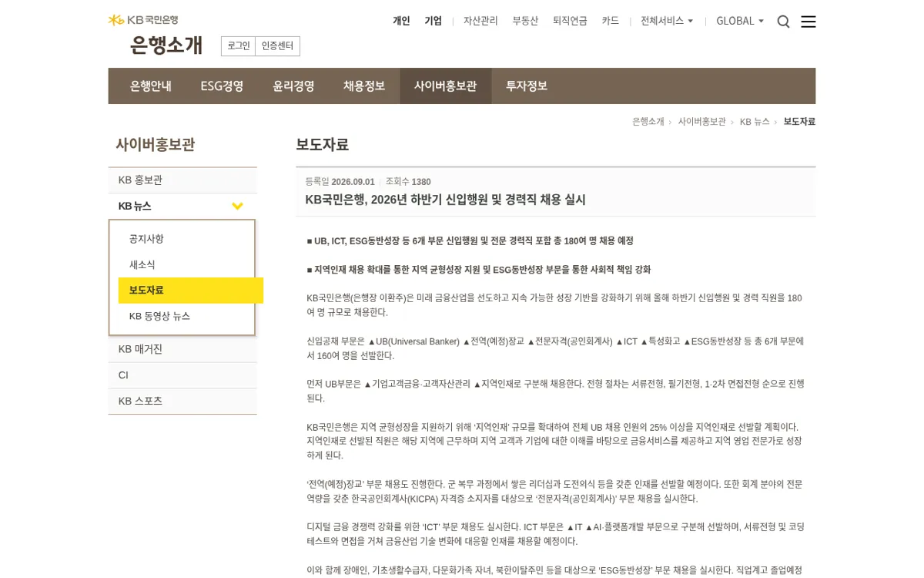Go to 자산관리 menu
The image size is (924, 578).
click(x=480, y=21)
